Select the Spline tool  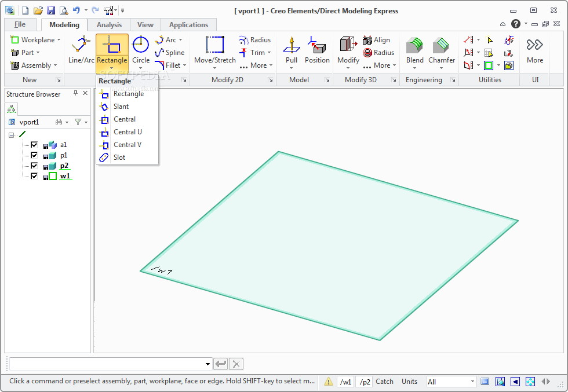click(x=169, y=53)
